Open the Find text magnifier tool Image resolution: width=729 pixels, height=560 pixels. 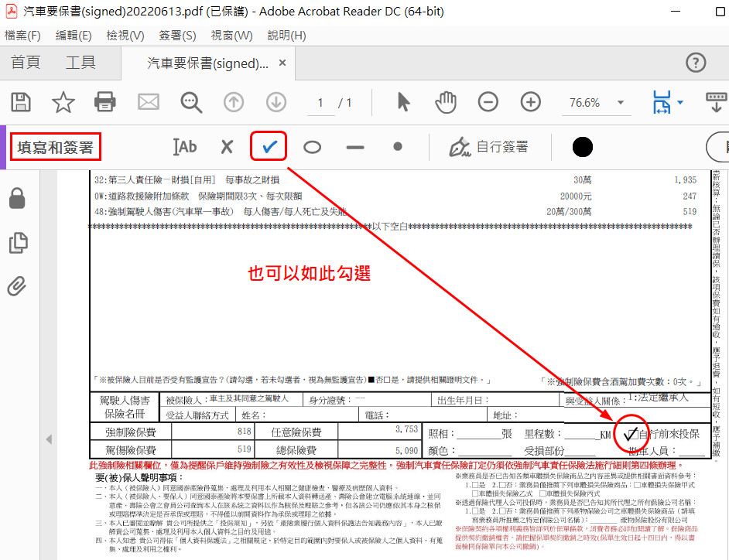191,102
